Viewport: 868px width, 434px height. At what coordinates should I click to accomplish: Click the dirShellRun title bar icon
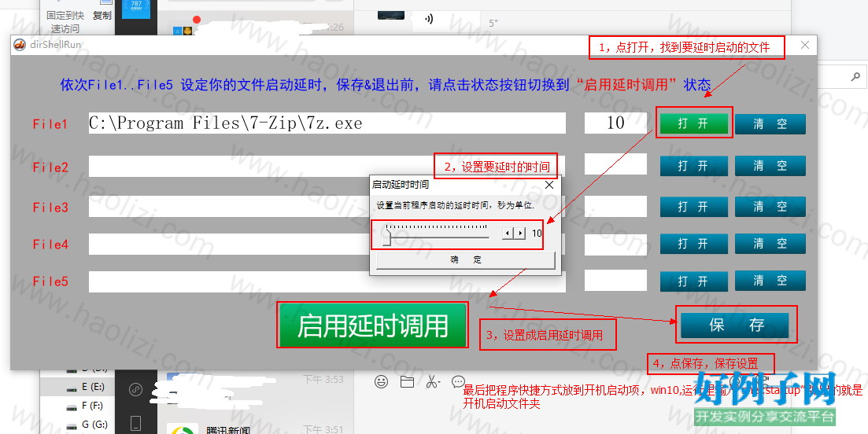pyautogui.click(x=20, y=45)
